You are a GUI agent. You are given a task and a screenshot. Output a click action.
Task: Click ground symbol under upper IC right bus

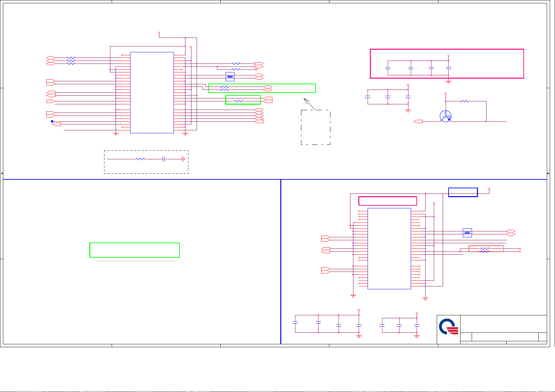185,134
